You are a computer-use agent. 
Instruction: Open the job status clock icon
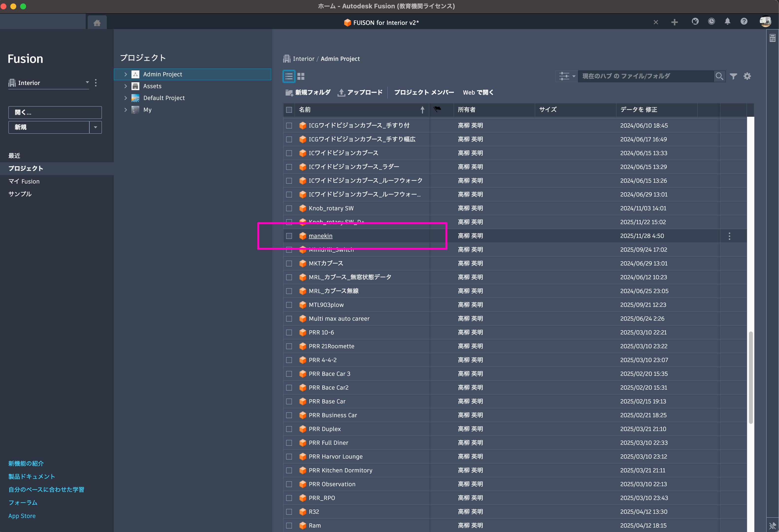pos(711,22)
